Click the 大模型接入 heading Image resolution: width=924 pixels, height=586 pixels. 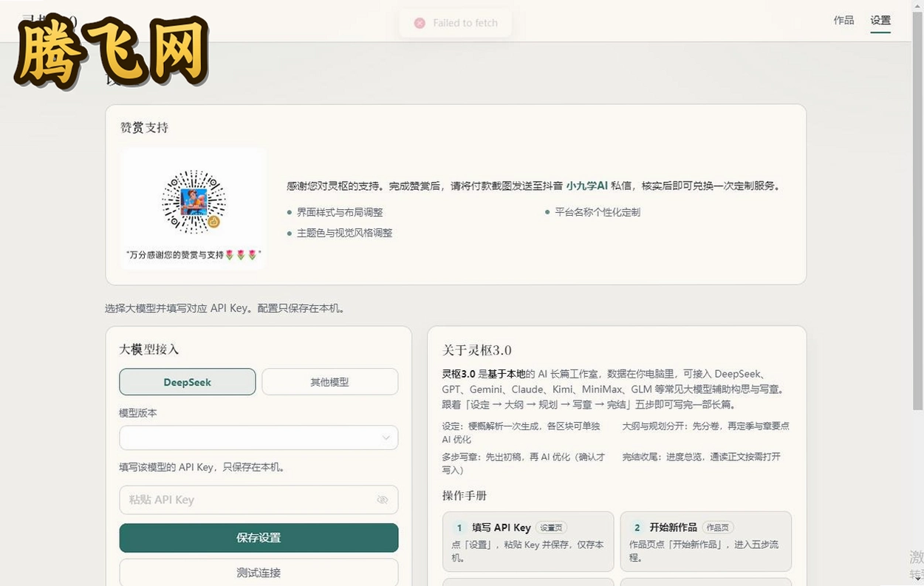[149, 350]
